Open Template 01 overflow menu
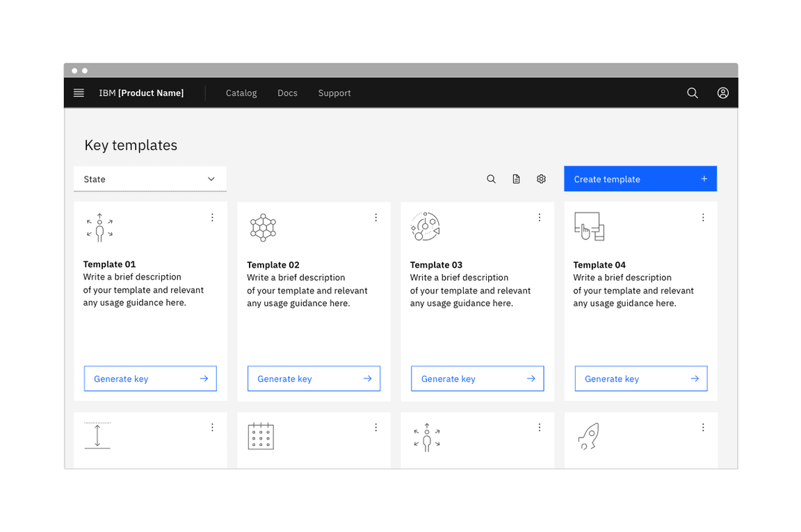The height and width of the screenshot is (532, 801). tap(212, 218)
